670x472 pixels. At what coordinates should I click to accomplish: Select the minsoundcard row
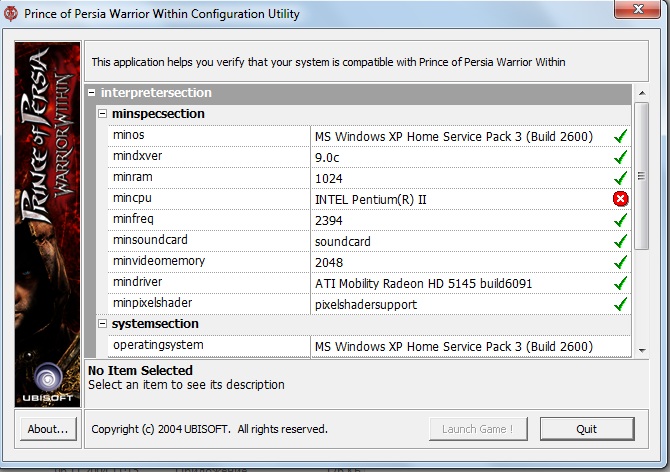pos(209,241)
